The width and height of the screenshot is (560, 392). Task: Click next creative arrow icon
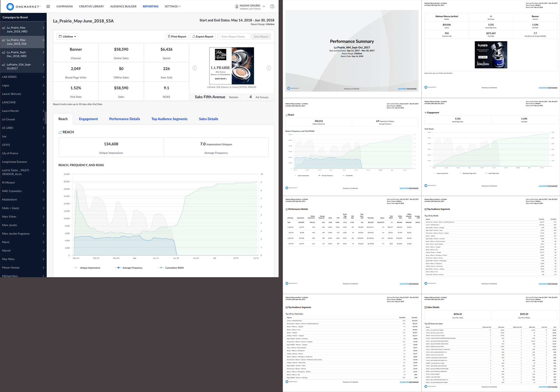(x=269, y=68)
